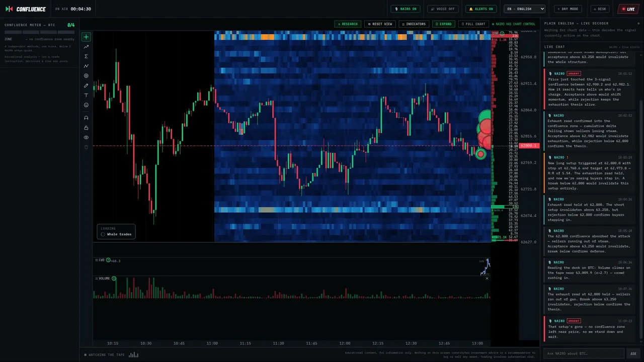Click the Volume info icon
The width and height of the screenshot is (644, 362).
coord(114,278)
